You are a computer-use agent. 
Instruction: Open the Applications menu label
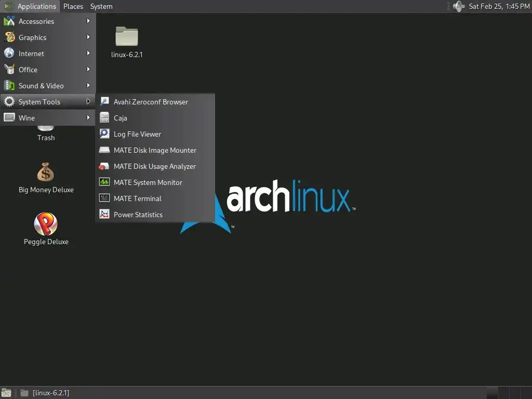(x=37, y=6)
